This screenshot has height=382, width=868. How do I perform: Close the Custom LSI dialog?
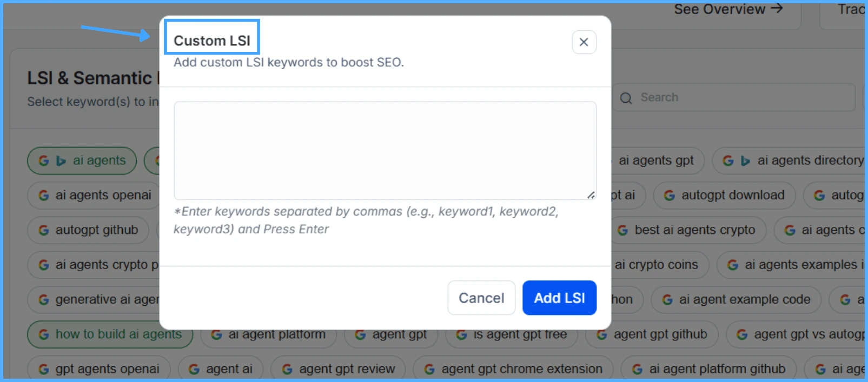click(584, 42)
